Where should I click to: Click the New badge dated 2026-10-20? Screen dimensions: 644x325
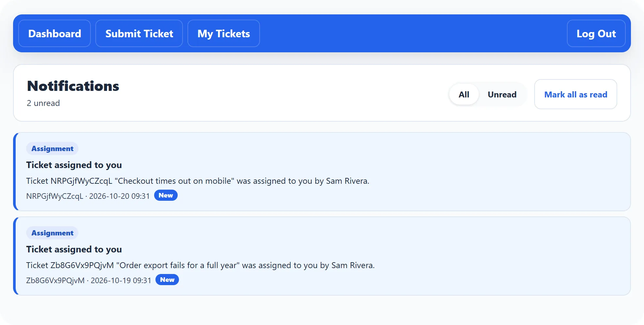[x=166, y=195]
